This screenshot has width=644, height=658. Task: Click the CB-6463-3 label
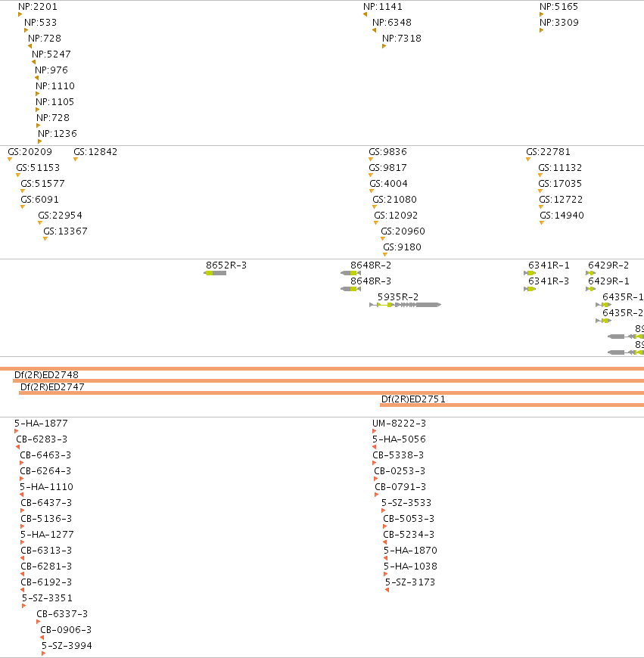tap(45, 455)
